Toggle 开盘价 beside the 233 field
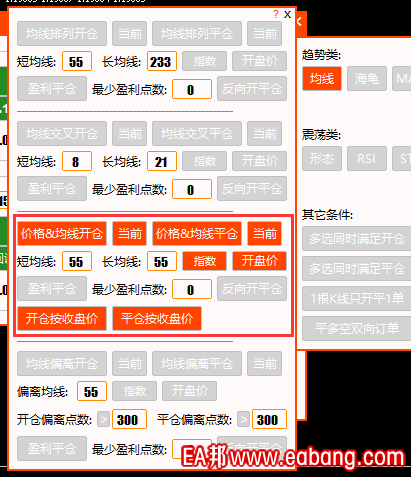The height and width of the screenshot is (477, 411). point(259,61)
